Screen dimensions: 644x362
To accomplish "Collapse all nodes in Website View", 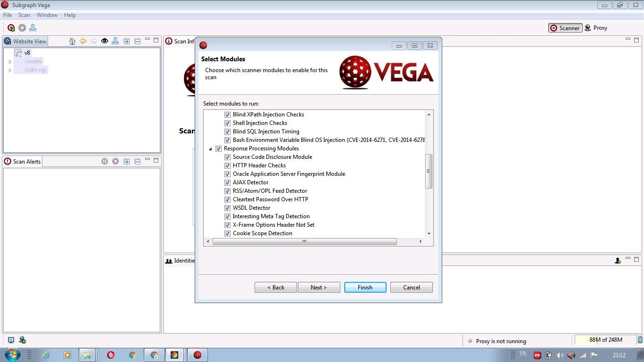I will click(x=138, y=41).
